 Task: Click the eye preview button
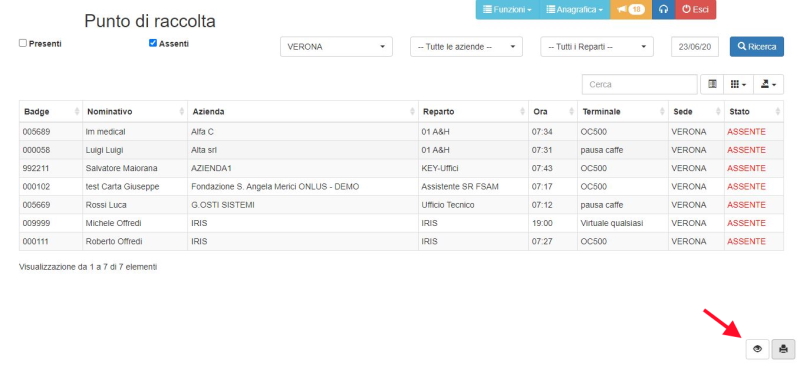tap(758, 349)
